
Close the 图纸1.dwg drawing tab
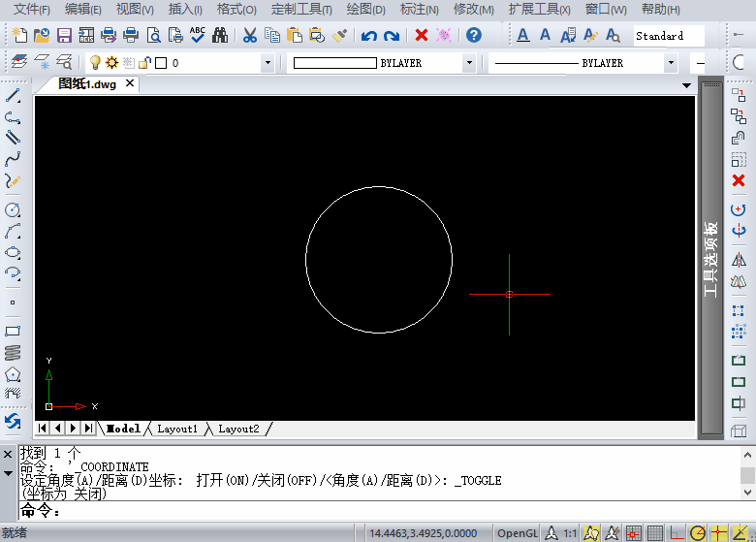coord(130,83)
